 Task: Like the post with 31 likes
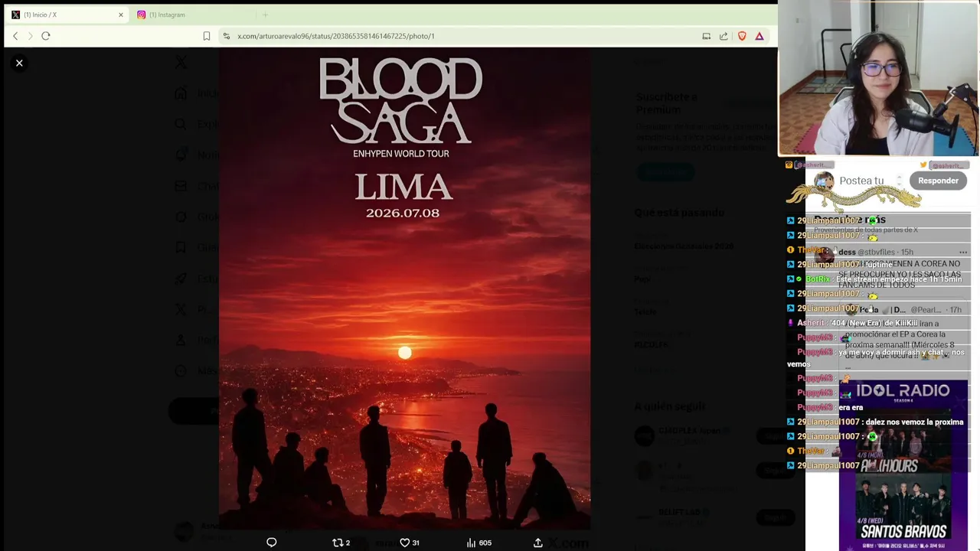[x=410, y=543]
